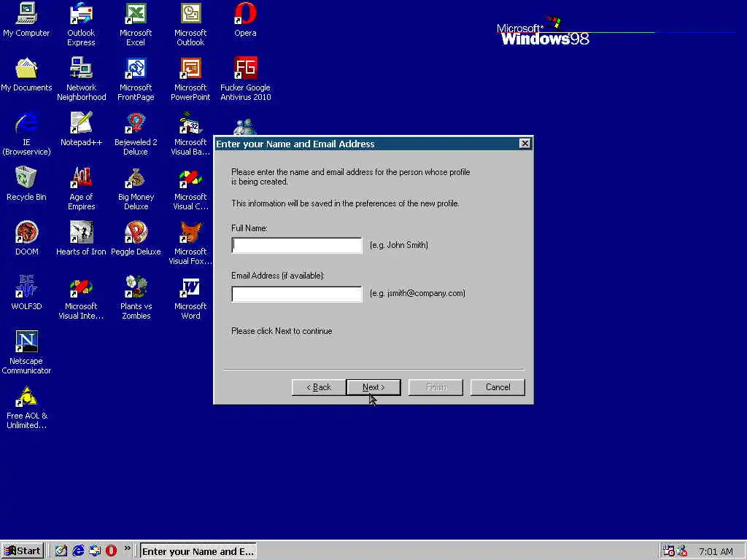
Task: Click the Full Name text field
Action: click(297, 245)
